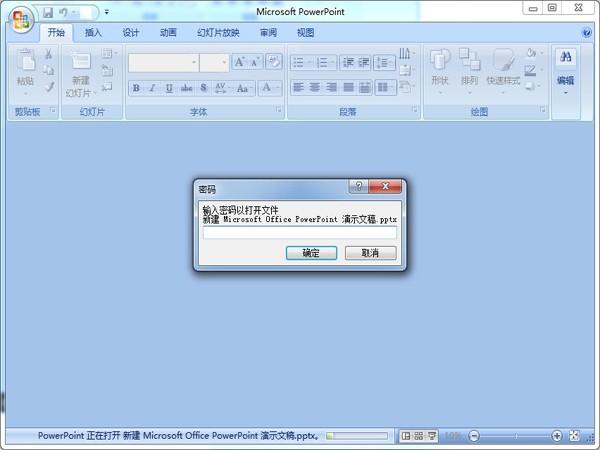
Task: Click the Copy icon in clipboard group
Action: (49, 70)
